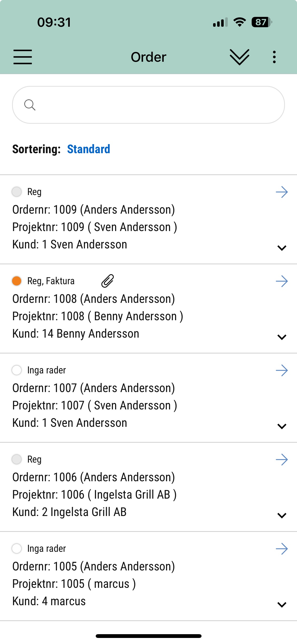Select the status circle for order 1005
This screenshot has width=297, height=644.
17,549
